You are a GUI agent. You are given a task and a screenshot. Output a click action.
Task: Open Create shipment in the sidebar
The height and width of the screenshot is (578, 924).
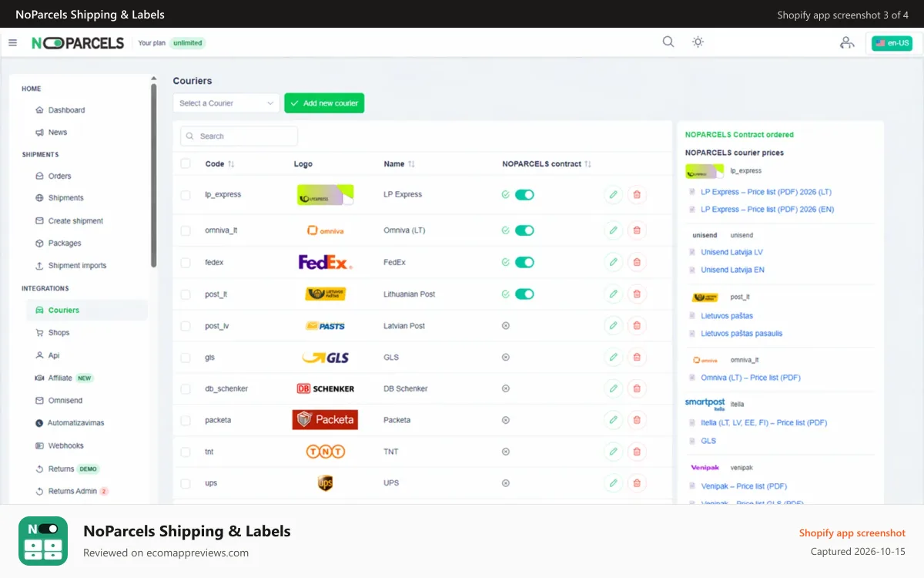click(x=75, y=220)
